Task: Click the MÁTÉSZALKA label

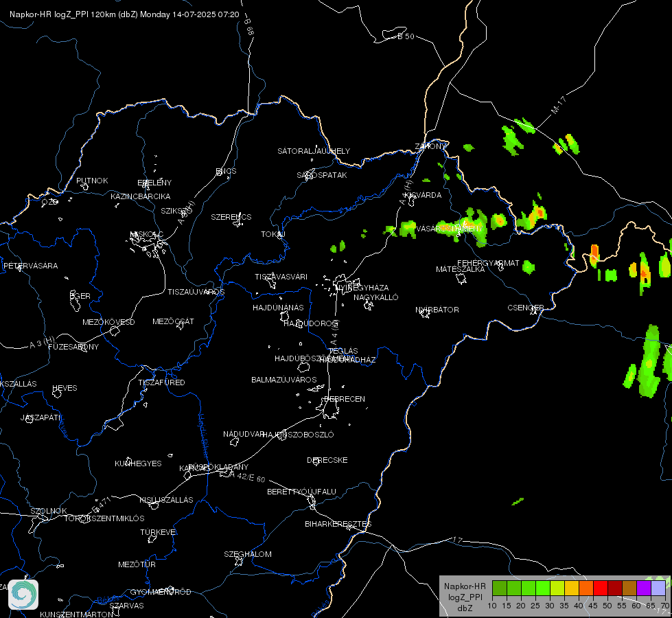Action: pos(461,269)
